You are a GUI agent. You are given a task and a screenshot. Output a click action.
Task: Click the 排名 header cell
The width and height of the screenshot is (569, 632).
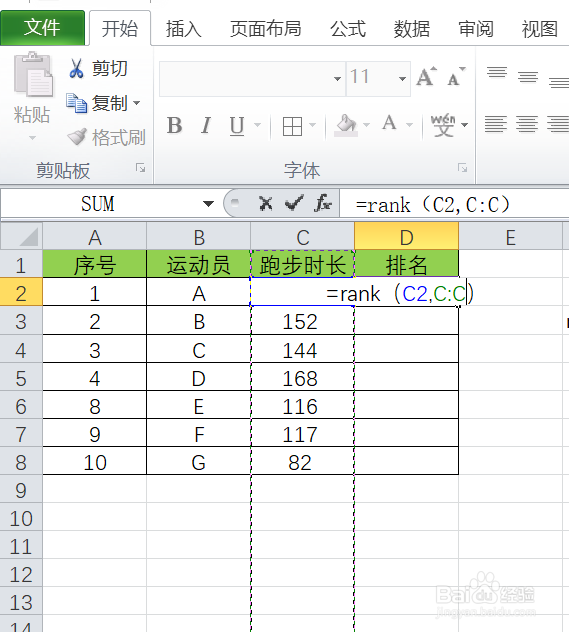tap(407, 264)
